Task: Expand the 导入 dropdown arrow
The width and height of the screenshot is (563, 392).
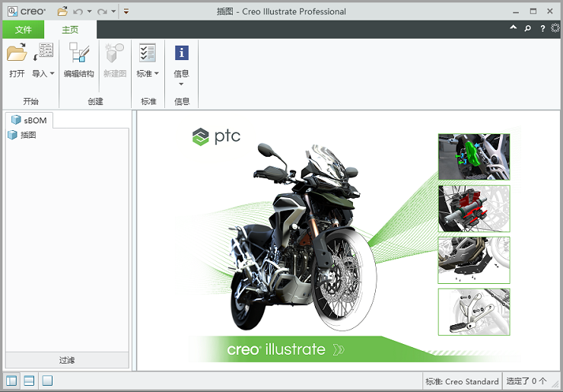Action: (x=52, y=73)
